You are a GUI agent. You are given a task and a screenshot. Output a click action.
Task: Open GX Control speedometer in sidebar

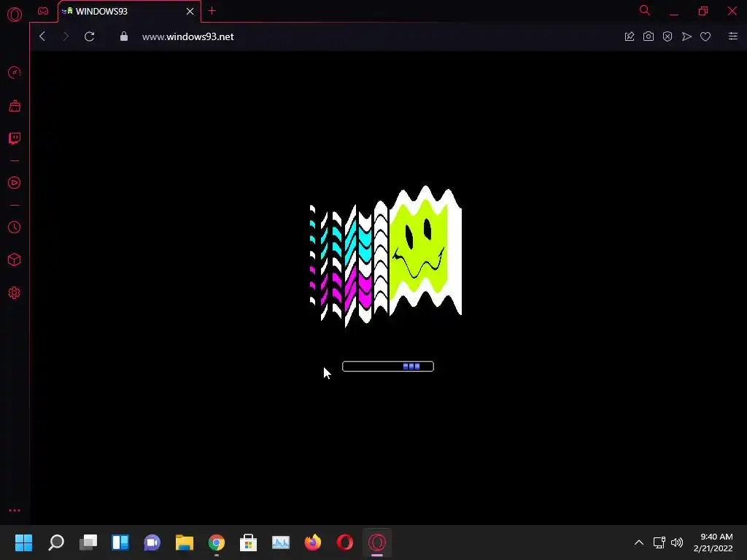[15, 72]
